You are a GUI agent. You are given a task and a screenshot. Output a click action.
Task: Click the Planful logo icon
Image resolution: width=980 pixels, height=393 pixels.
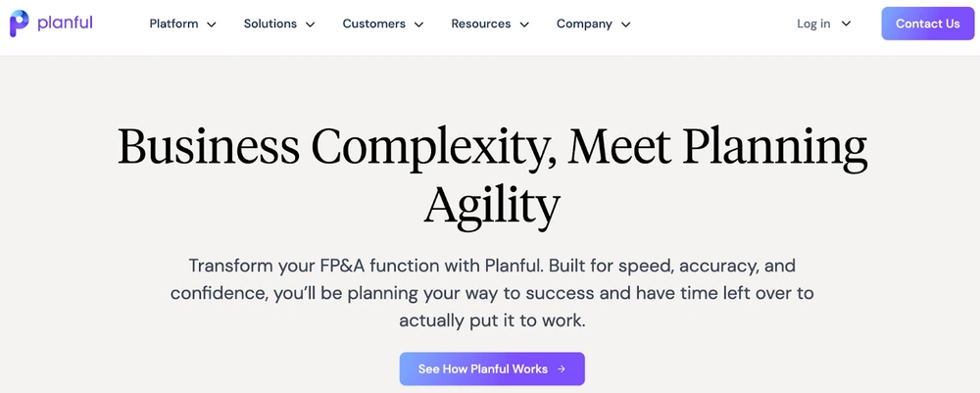[x=20, y=24]
